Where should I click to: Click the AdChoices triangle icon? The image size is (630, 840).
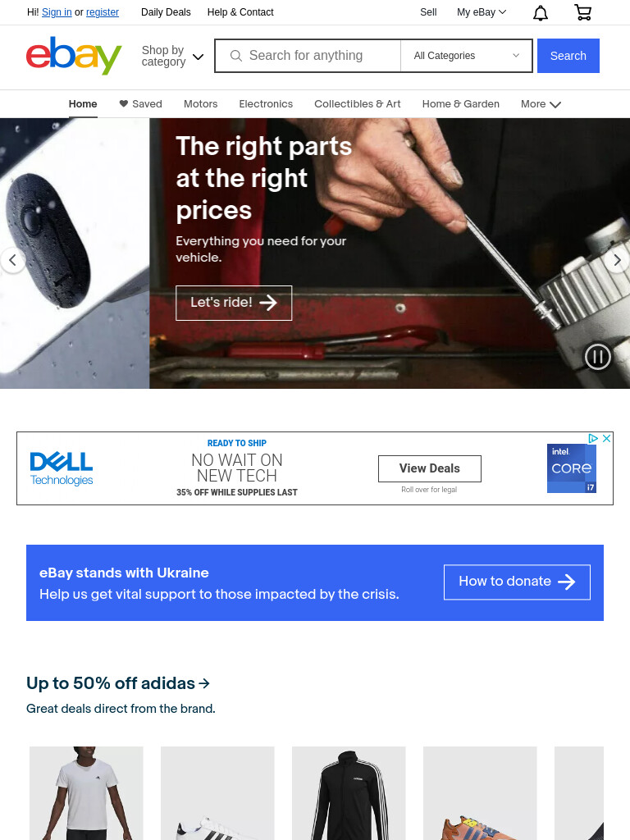click(592, 438)
